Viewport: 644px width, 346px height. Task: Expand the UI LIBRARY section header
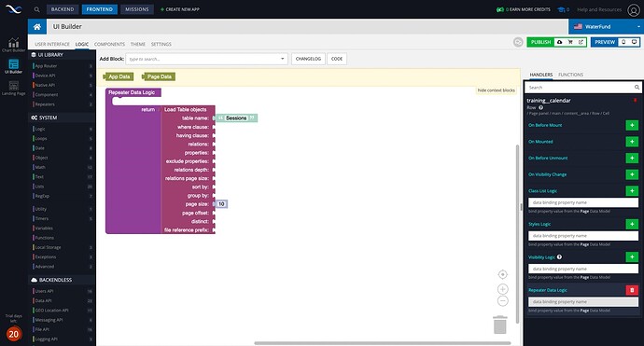pyautogui.click(x=62, y=55)
